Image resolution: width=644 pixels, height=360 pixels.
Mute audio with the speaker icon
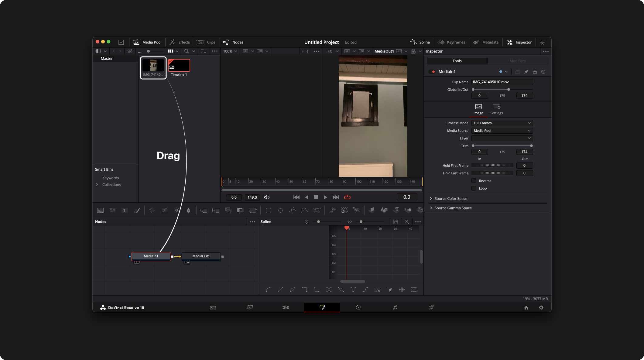click(267, 197)
